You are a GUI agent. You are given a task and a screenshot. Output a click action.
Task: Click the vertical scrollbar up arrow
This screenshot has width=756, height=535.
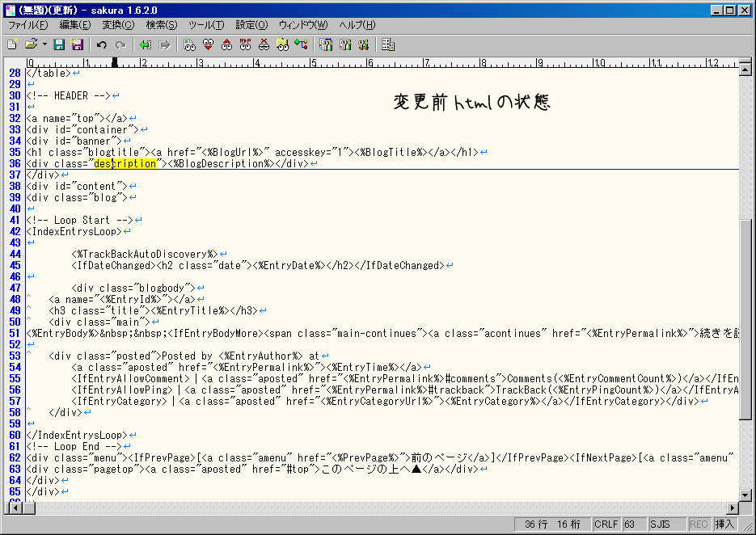[745, 70]
